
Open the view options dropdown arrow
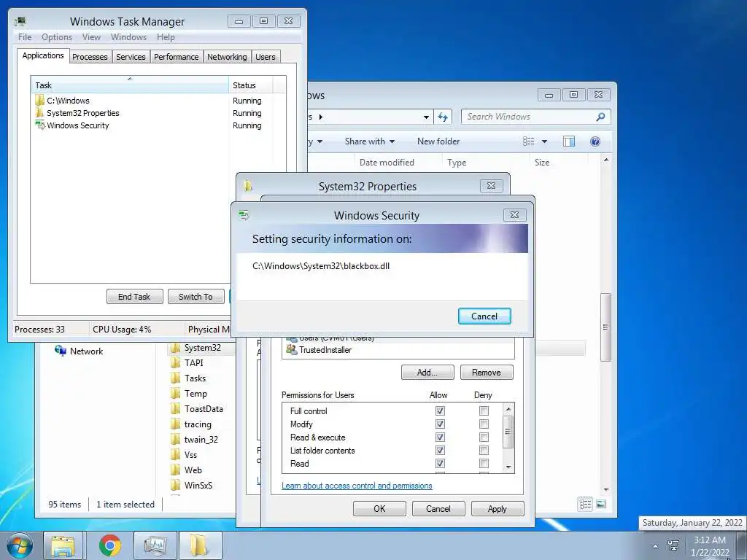(x=544, y=141)
